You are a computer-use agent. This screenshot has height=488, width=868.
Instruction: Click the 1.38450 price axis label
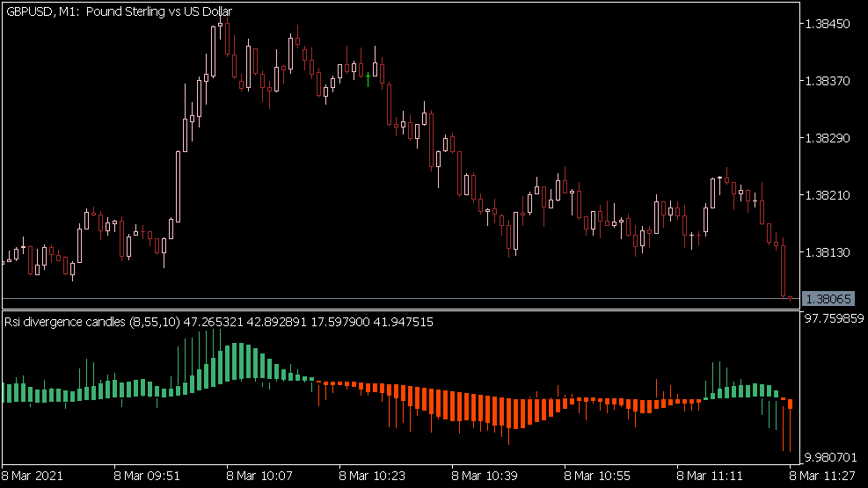[x=828, y=24]
